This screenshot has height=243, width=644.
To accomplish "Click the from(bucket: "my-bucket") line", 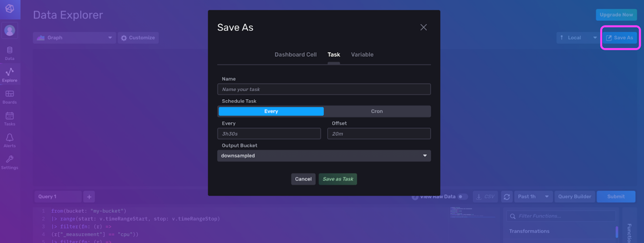I will tap(89, 211).
